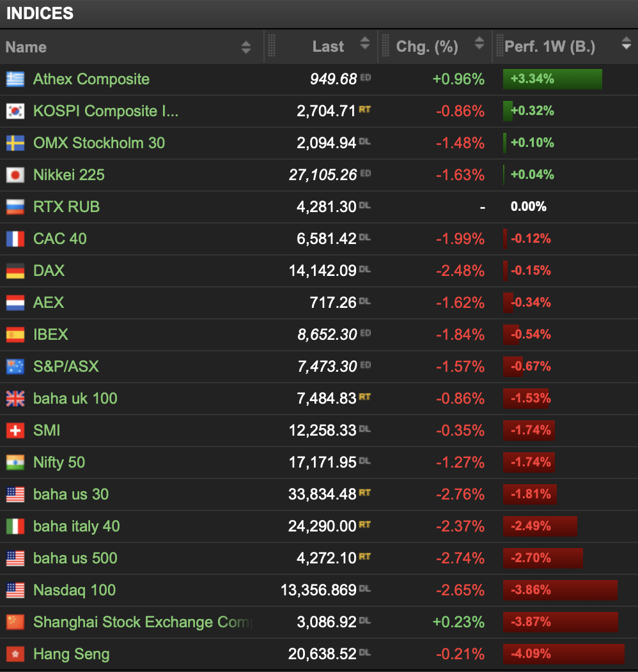Viewport: 638px width, 672px height.
Task: Click the Last column header label
Action: [x=328, y=46]
